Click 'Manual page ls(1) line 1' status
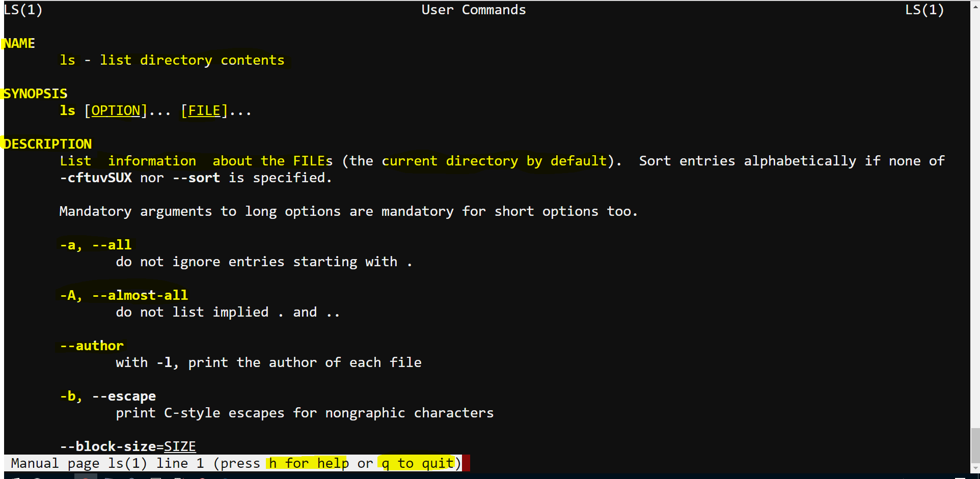Viewport: 980px width, 479px height. [107, 463]
